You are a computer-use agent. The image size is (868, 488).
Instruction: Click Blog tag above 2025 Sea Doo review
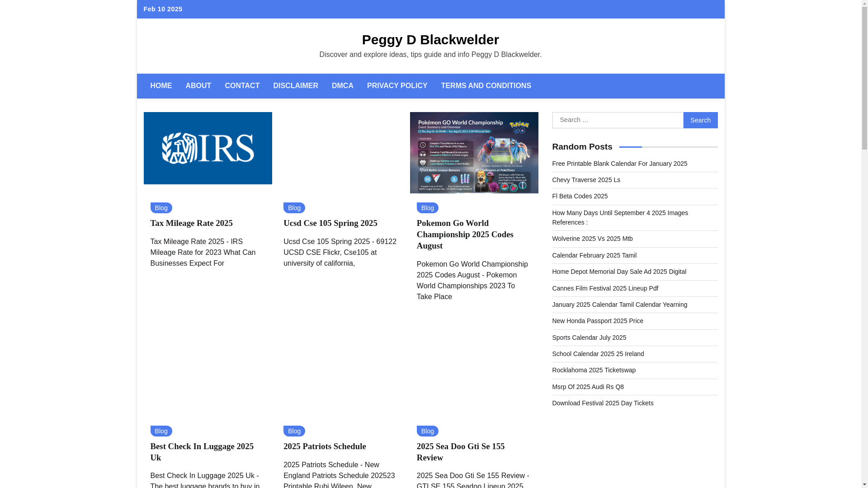pos(428,431)
